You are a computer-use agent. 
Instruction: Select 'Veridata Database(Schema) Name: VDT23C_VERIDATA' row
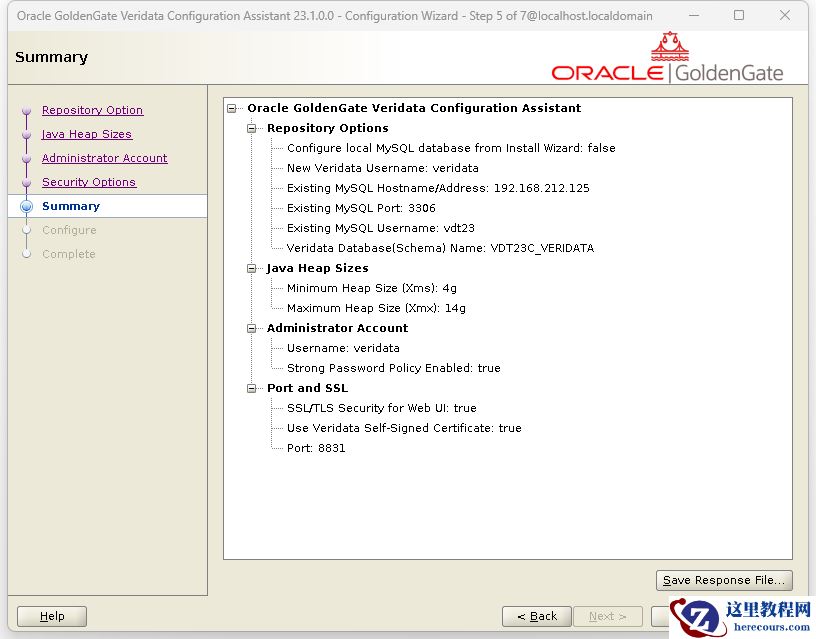[440, 248]
